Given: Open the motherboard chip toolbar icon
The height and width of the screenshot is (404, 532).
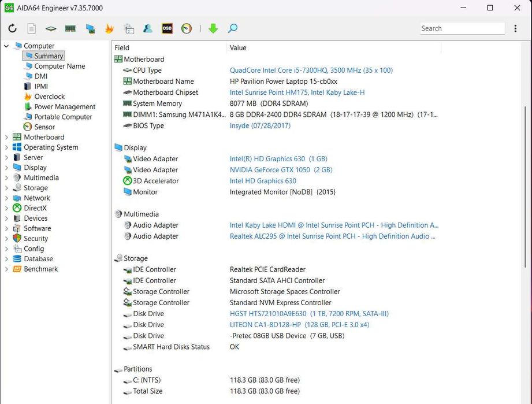Looking at the screenshot, I should (51, 28).
